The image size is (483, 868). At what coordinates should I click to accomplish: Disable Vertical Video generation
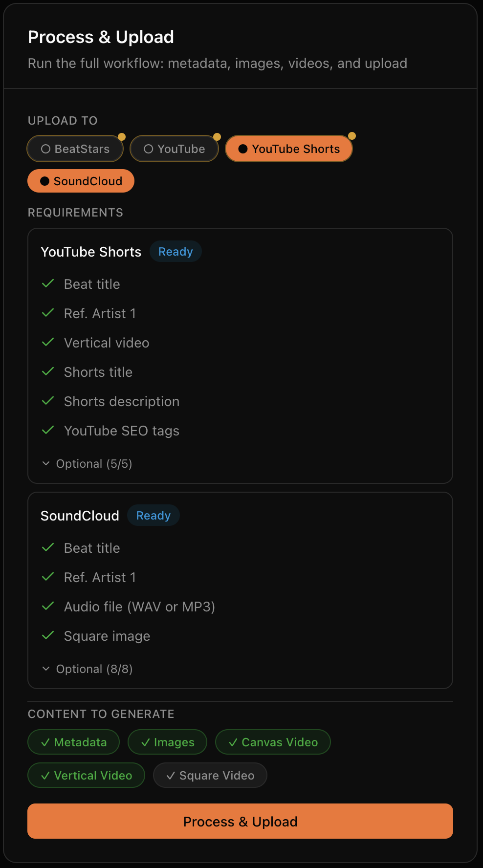point(86,775)
